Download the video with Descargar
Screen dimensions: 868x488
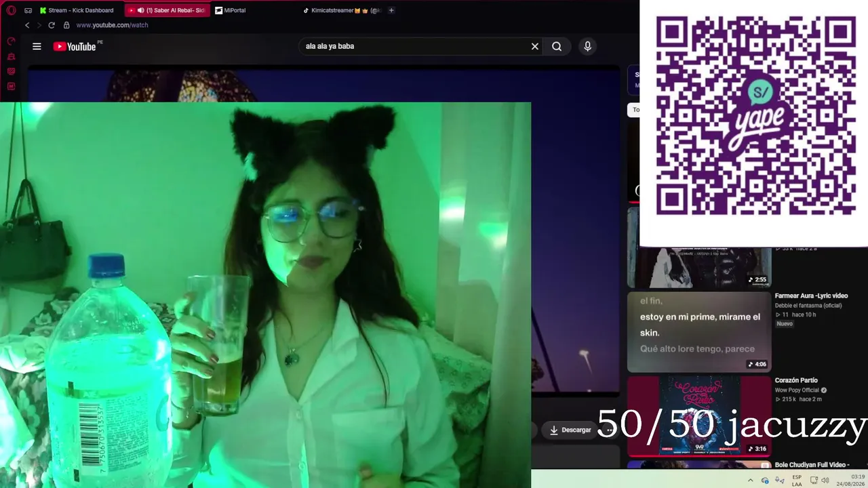570,430
